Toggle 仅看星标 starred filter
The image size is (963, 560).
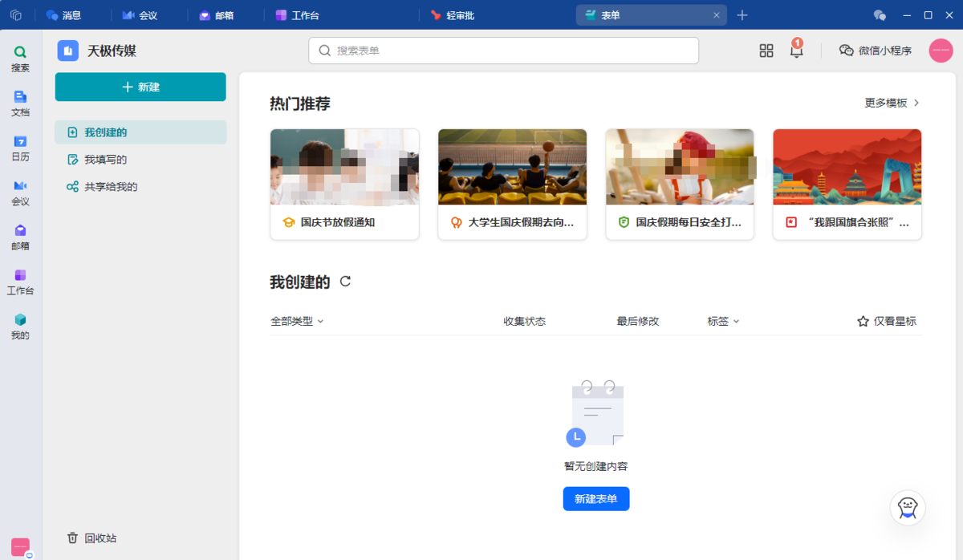click(886, 321)
